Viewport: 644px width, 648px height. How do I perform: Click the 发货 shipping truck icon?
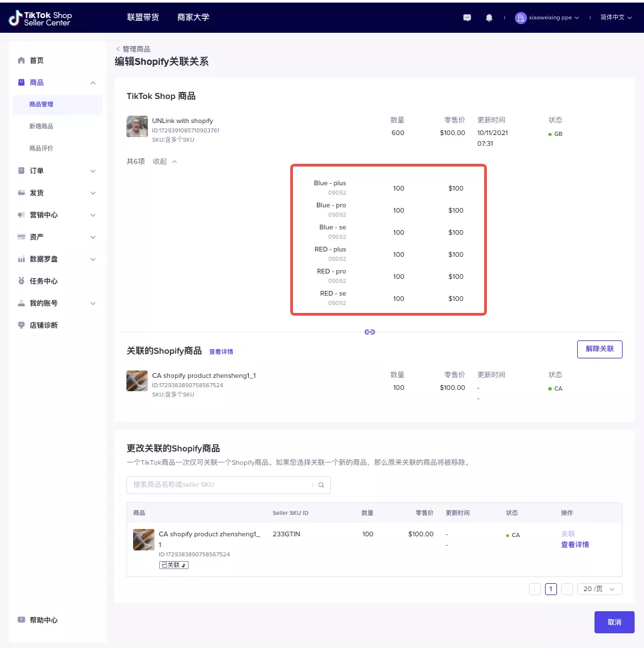click(x=21, y=193)
